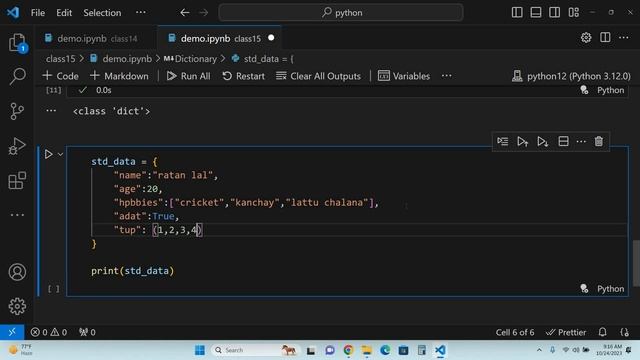Open notebook toolbar overflow ellipsis
The image size is (640, 360).
coord(447,76)
